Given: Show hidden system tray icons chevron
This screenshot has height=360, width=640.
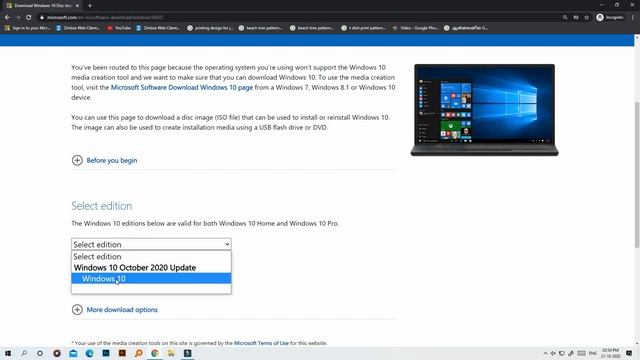Looking at the screenshot, I should tap(546, 353).
